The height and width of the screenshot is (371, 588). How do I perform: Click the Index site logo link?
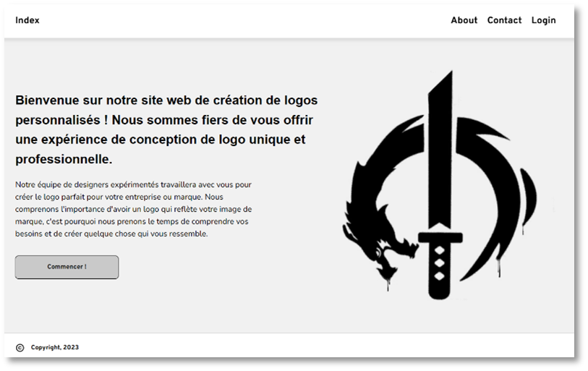(x=27, y=20)
